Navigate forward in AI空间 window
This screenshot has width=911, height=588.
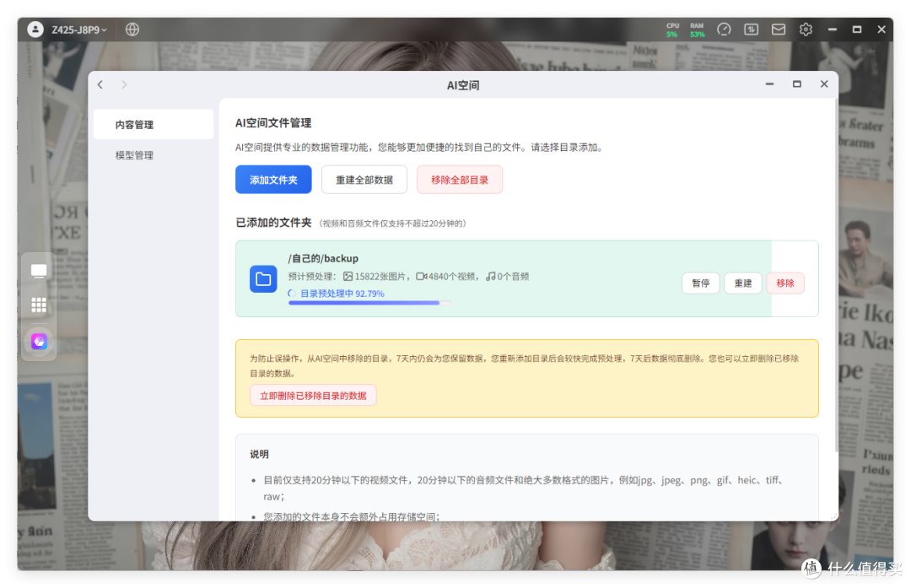tap(124, 85)
